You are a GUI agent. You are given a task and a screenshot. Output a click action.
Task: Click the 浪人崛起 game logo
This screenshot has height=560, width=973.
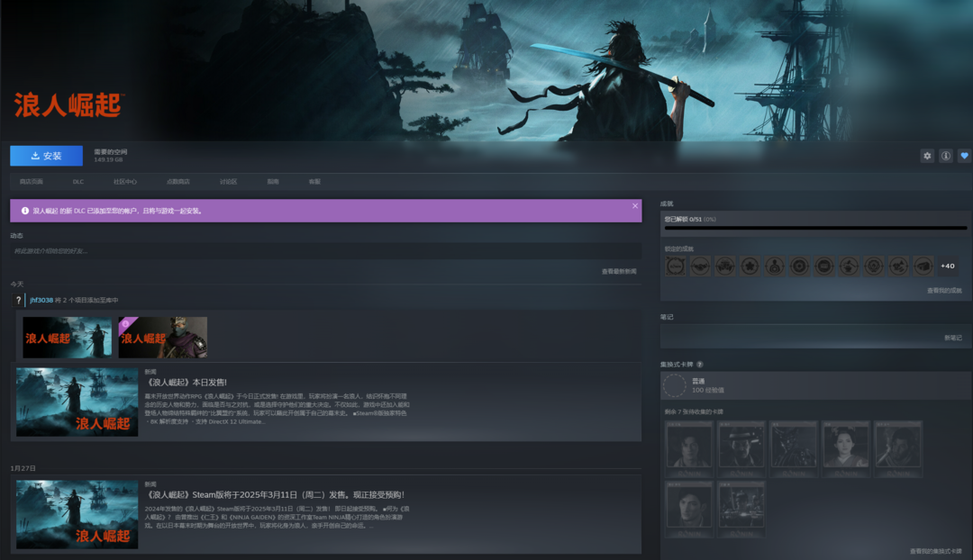coord(68,105)
